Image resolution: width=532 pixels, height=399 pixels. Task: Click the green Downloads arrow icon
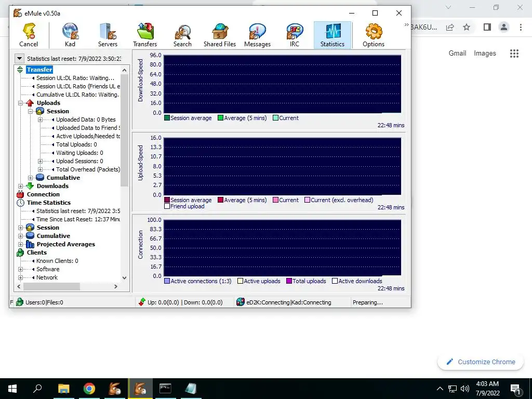[30, 186]
